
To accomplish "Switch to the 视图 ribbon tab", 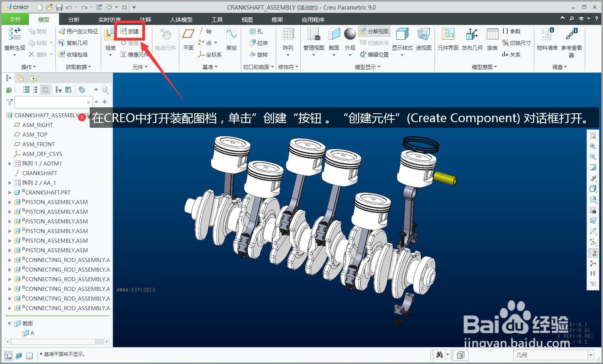I will pyautogui.click(x=247, y=19).
